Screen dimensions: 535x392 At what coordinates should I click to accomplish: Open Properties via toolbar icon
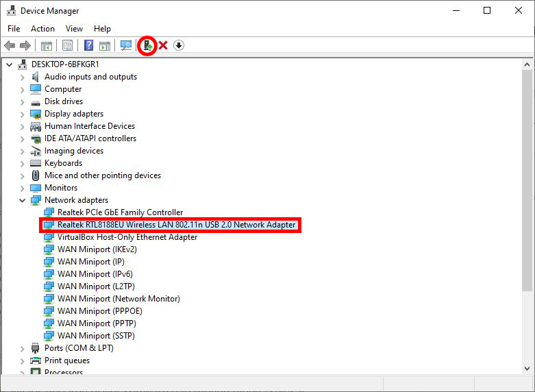(67, 45)
